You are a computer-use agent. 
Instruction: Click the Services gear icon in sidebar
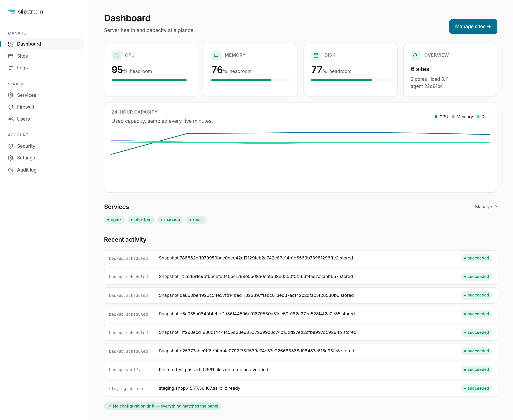tap(11, 95)
